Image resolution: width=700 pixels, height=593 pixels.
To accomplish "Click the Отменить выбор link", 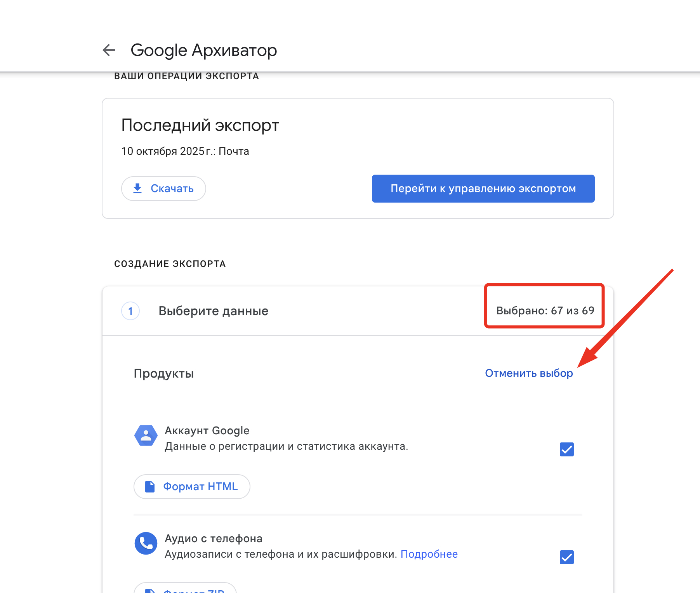I will coord(529,373).
